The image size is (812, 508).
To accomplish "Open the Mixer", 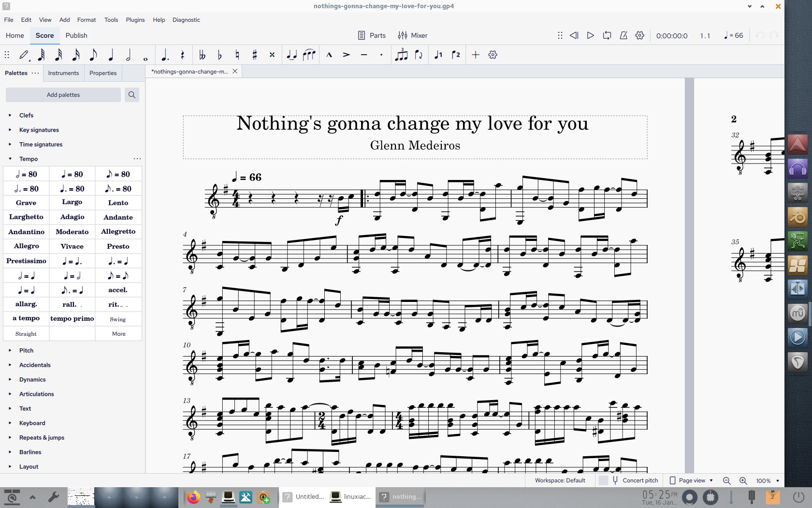I will 413,35.
